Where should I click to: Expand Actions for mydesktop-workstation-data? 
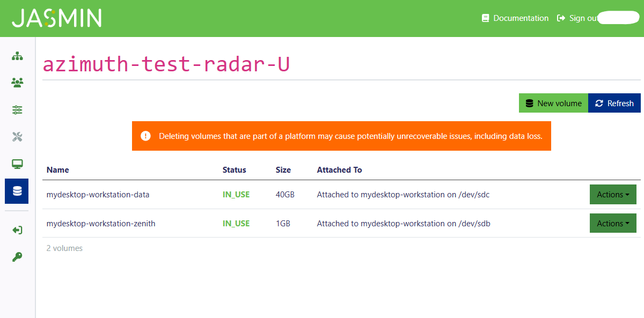pyautogui.click(x=612, y=195)
